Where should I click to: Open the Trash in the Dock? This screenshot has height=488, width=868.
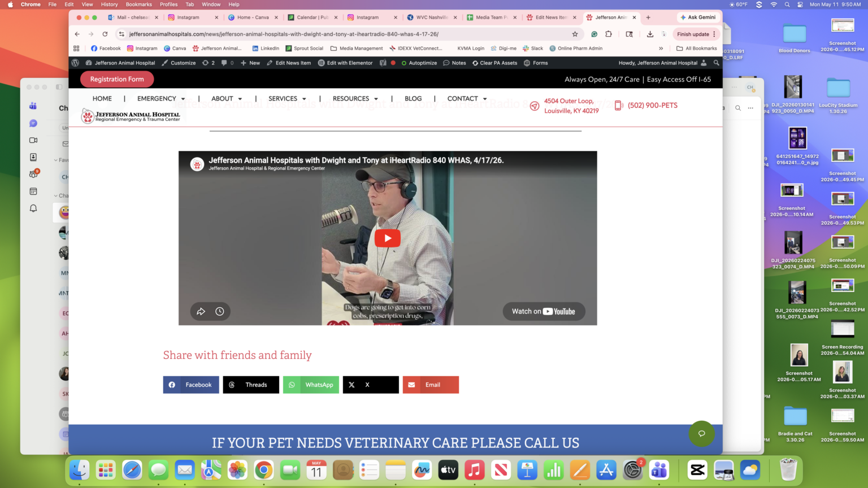[788, 470]
